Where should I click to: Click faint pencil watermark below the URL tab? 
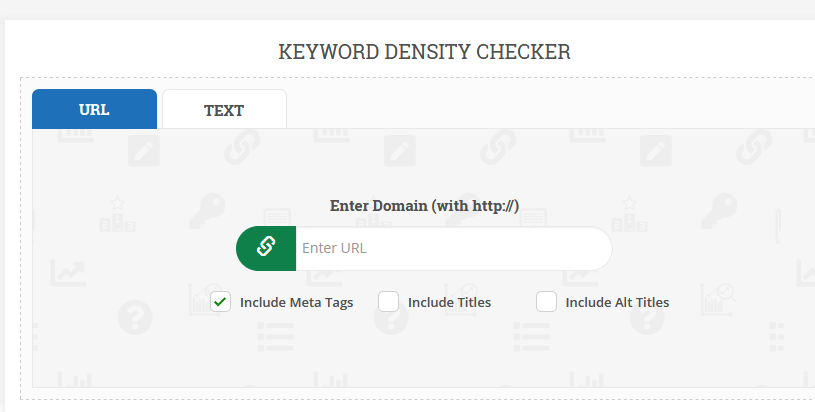click(145, 150)
